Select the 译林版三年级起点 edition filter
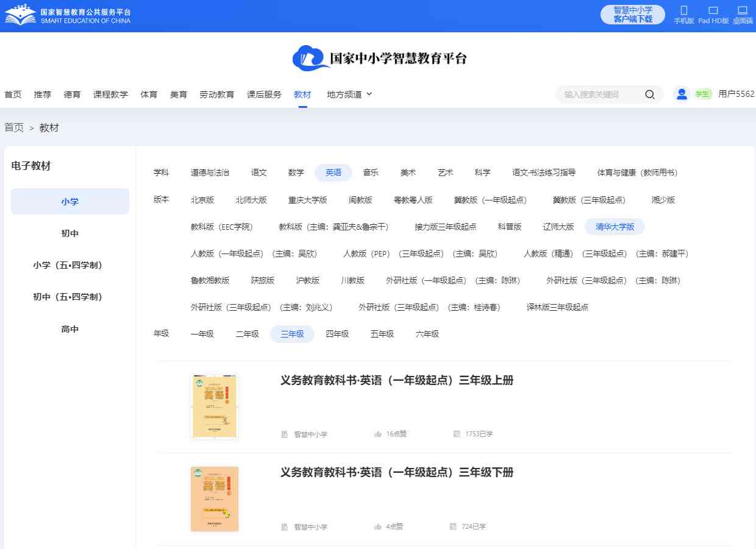Image resolution: width=756 pixels, height=549 pixels. [558, 307]
